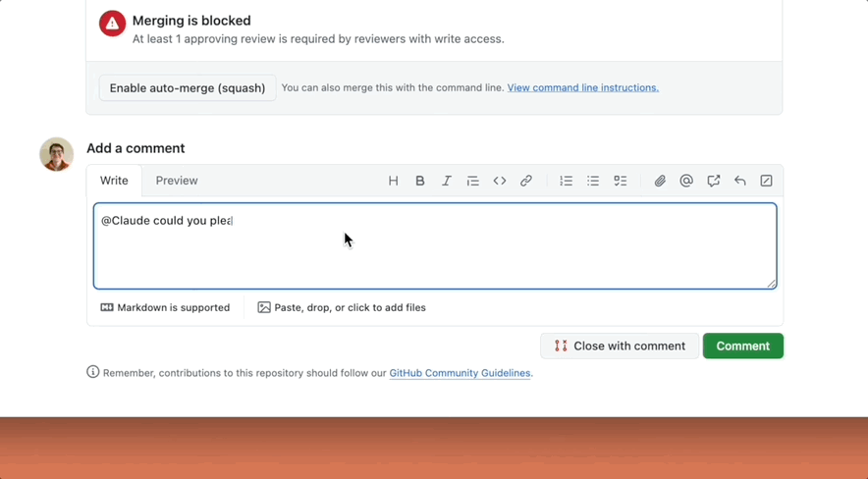Screen dimensions: 868x479
Task: Open View command line instructions link
Action: 582,87
